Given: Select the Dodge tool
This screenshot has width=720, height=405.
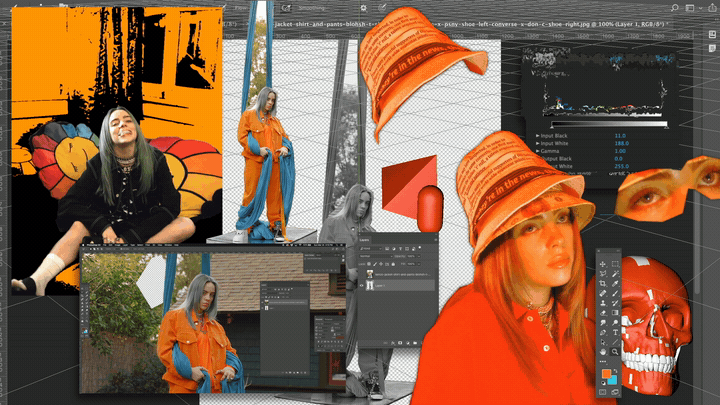Looking at the screenshot, I should tap(615, 322).
